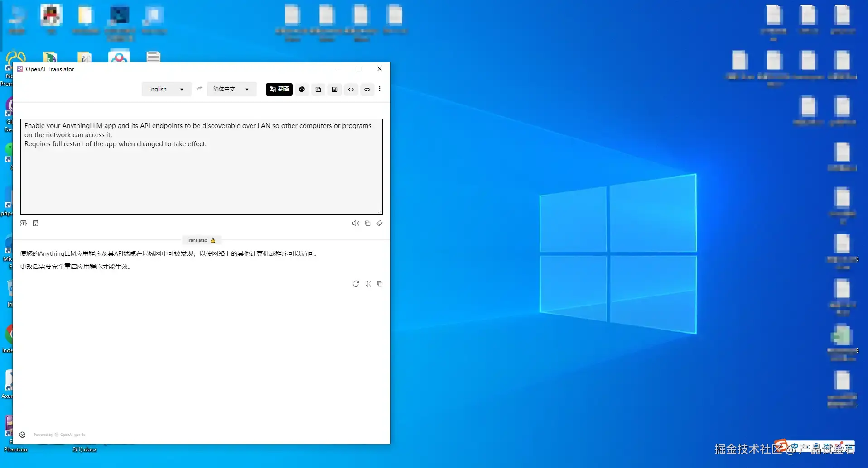Open the three-dot more actions menu
This screenshot has height=468, width=868.
(x=380, y=89)
